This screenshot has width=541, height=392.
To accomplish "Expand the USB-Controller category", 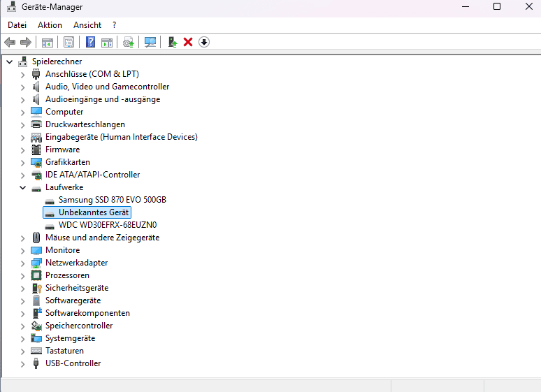I will coord(23,364).
